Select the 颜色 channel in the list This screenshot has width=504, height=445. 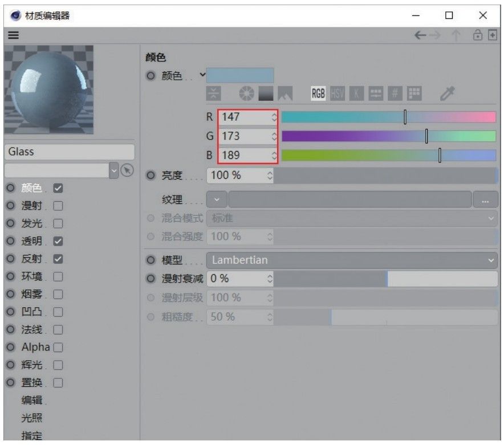click(31, 188)
